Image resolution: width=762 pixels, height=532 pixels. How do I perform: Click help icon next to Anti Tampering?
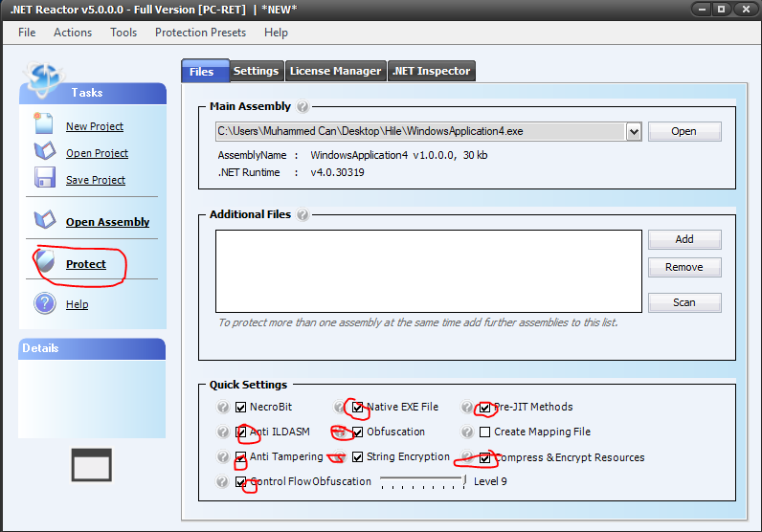point(223,456)
